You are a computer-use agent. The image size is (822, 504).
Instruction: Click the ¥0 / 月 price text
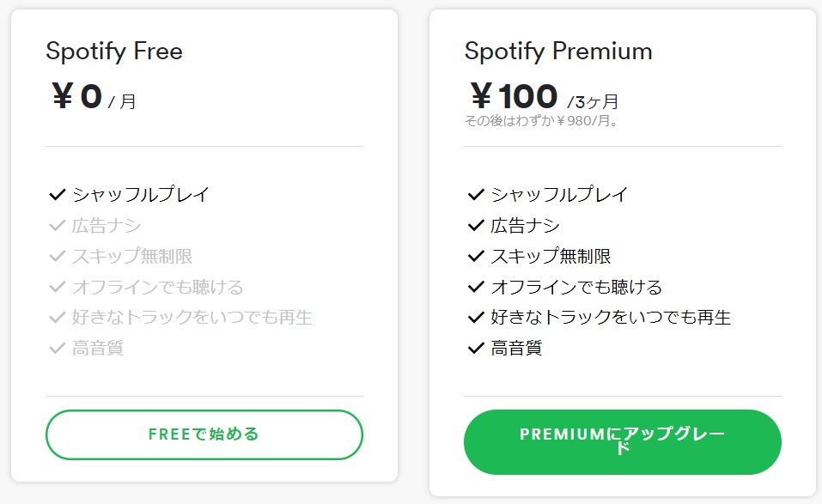tap(94, 97)
